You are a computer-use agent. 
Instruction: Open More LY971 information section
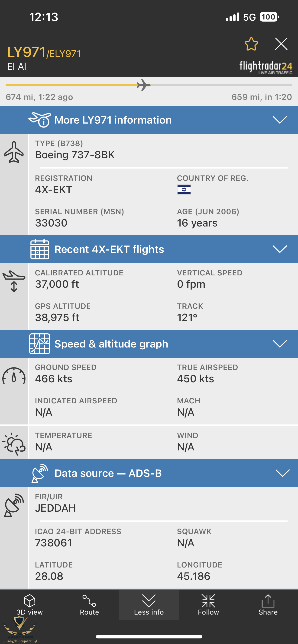pos(113,120)
